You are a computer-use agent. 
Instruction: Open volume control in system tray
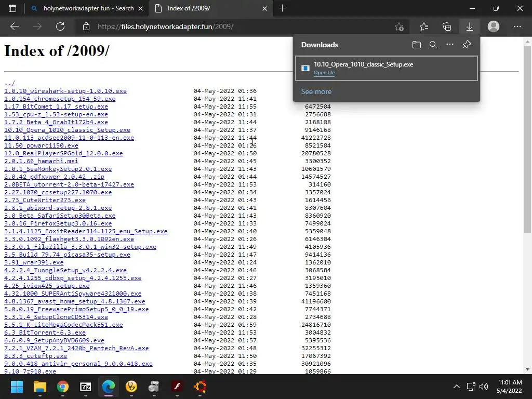click(x=484, y=387)
